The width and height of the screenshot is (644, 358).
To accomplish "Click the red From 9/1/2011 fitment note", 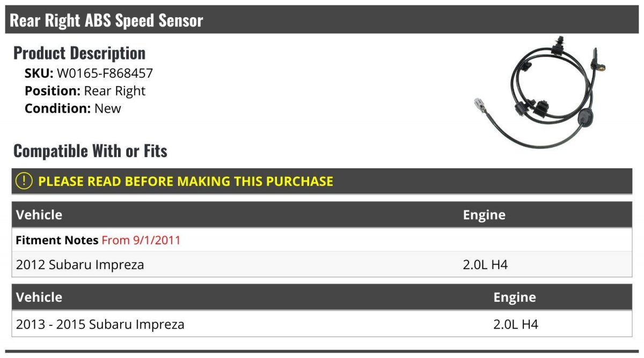I will (x=141, y=240).
